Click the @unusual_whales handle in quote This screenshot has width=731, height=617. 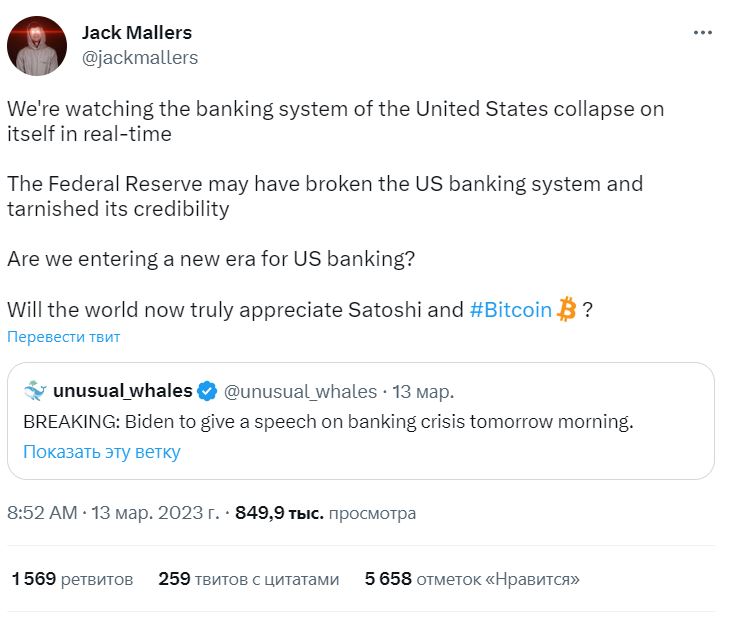[x=300, y=392]
